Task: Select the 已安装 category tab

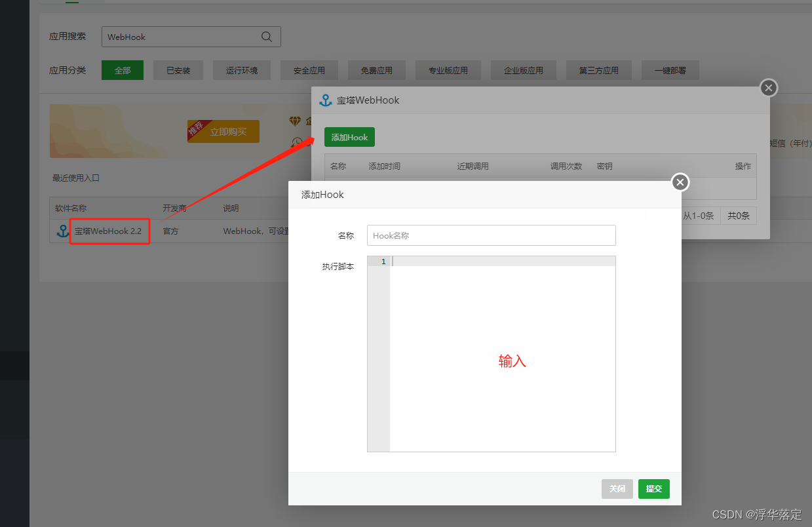Action: (x=178, y=70)
